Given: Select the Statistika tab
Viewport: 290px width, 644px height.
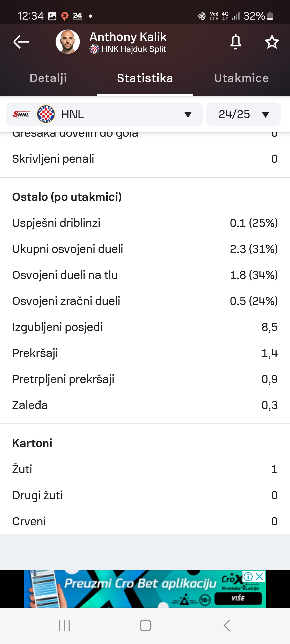Looking at the screenshot, I should (145, 78).
